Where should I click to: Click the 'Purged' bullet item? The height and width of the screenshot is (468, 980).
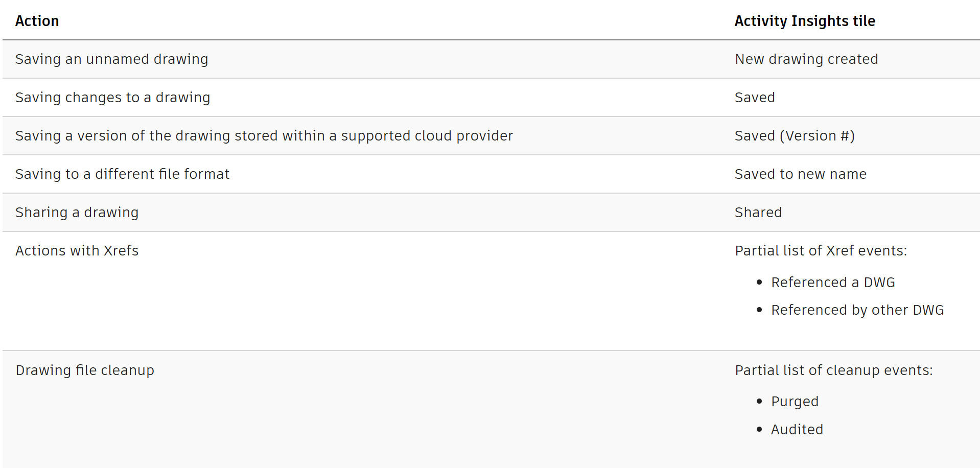pos(795,402)
